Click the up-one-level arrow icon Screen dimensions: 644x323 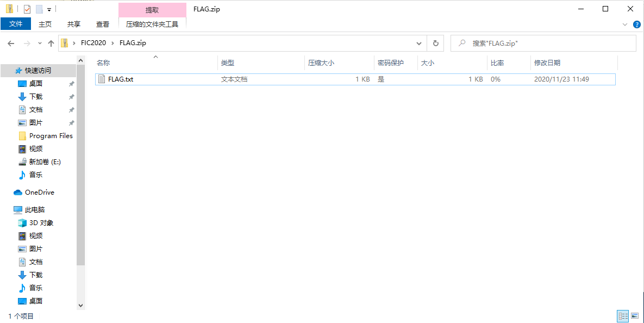point(51,44)
